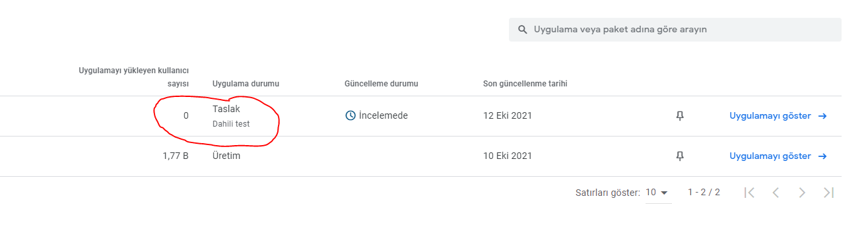
Task: Go to the next page of results
Action: (802, 193)
